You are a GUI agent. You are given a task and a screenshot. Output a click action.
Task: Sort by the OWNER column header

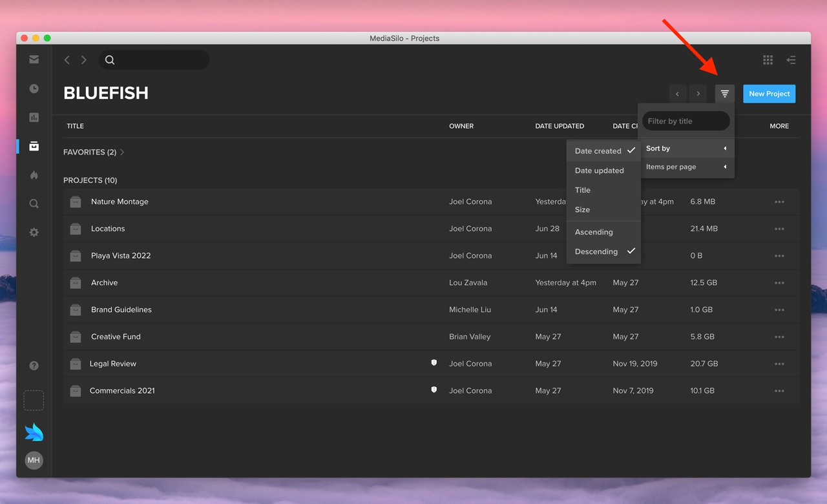pyautogui.click(x=461, y=126)
